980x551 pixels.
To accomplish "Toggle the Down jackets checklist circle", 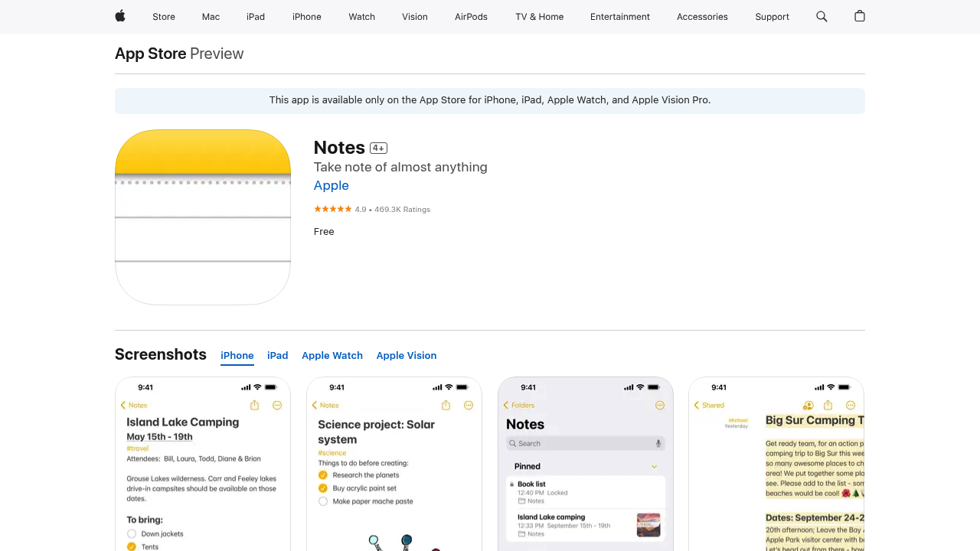I will tap(132, 533).
